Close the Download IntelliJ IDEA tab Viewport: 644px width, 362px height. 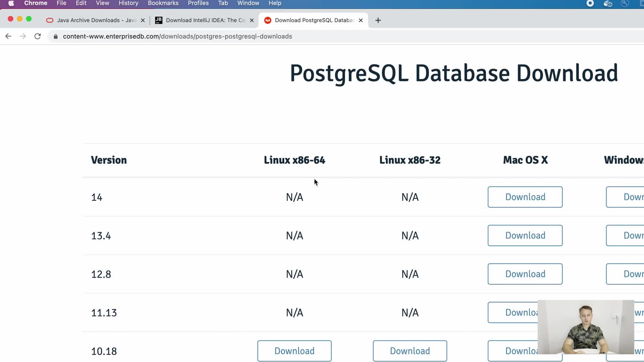[252, 20]
